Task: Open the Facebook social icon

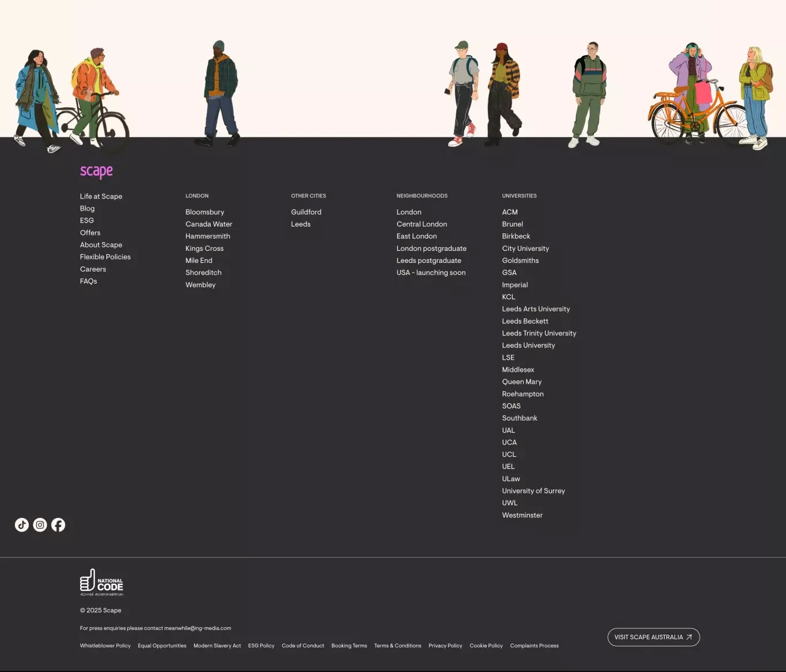Action: pos(58,525)
